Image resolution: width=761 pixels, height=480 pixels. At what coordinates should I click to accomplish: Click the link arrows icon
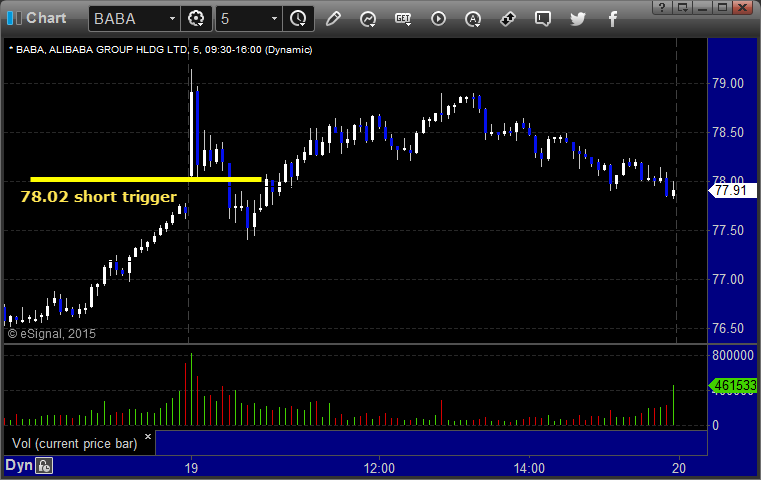pos(508,19)
